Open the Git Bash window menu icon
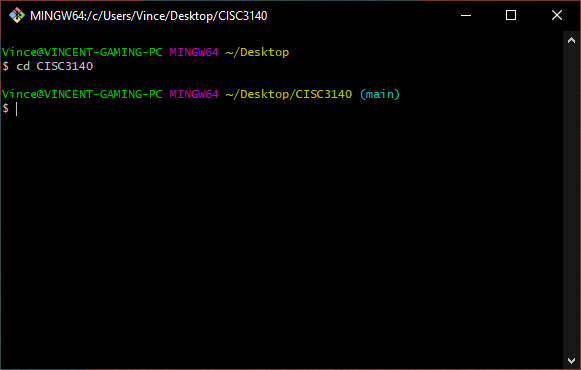Screen dimensions: 581x370 [17, 16]
